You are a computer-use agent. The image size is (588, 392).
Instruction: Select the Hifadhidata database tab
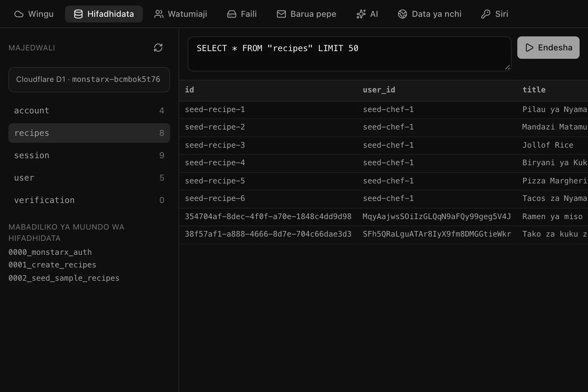point(104,14)
